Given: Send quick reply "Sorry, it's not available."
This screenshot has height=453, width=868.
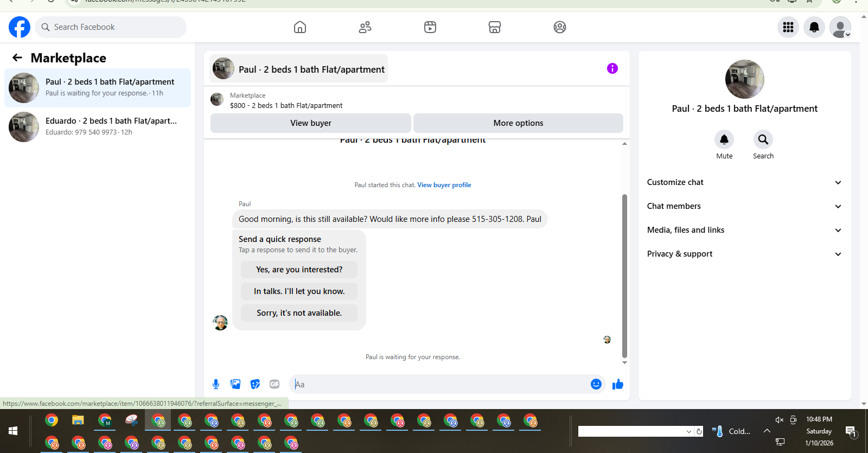Looking at the screenshot, I should pyautogui.click(x=299, y=313).
